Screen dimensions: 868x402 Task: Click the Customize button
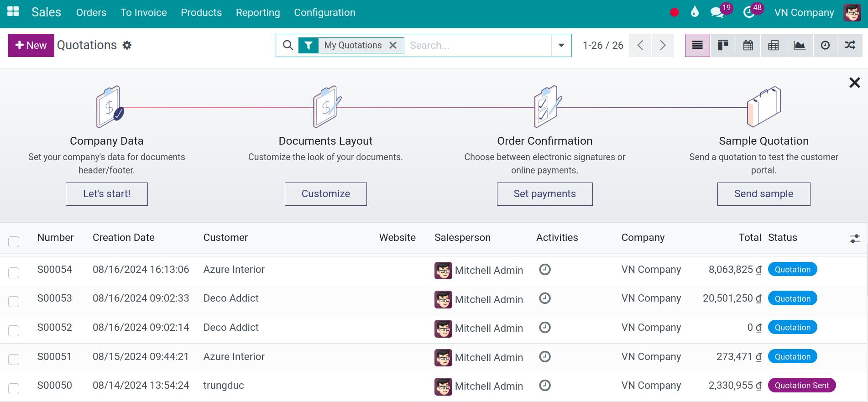[x=326, y=194]
